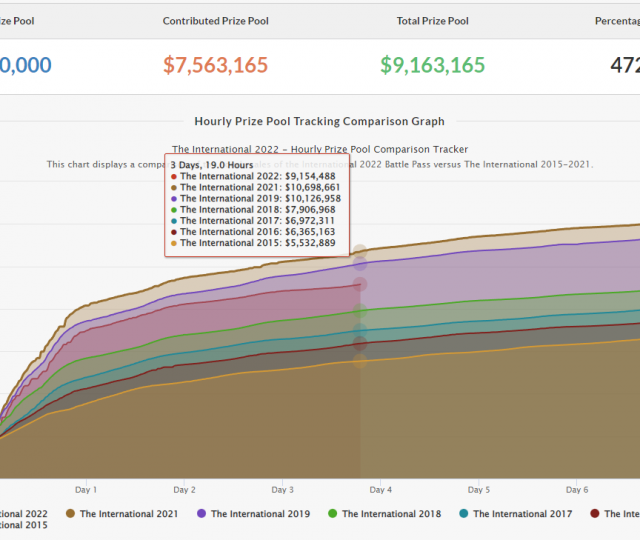
Task: Toggle The International 2018 legend text
Action: pyautogui.click(x=391, y=514)
